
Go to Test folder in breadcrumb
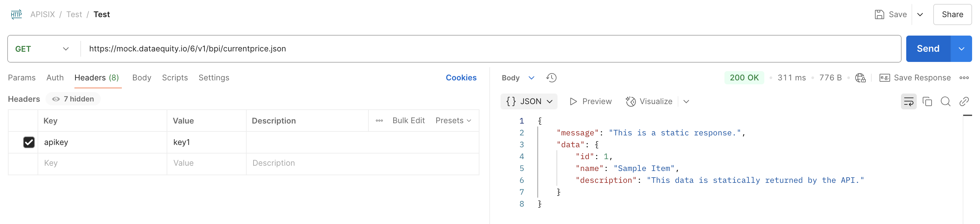[74, 14]
